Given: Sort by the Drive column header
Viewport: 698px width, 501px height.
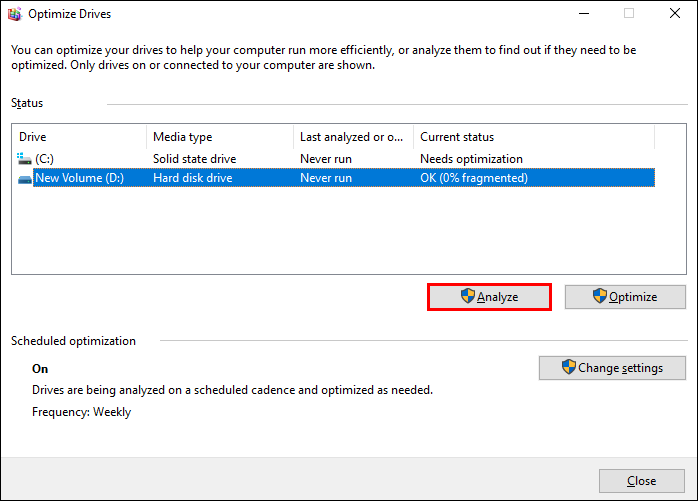Looking at the screenshot, I should coord(80,137).
